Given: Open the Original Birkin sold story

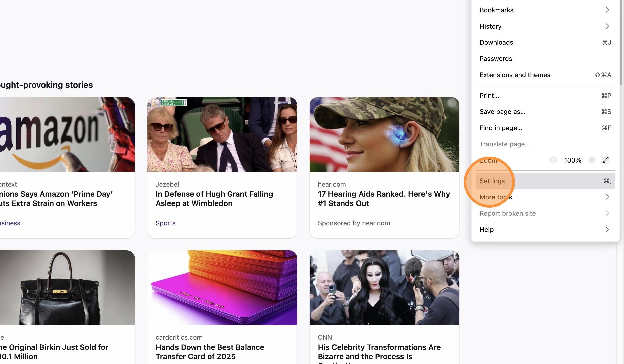Looking at the screenshot, I should click(54, 352).
